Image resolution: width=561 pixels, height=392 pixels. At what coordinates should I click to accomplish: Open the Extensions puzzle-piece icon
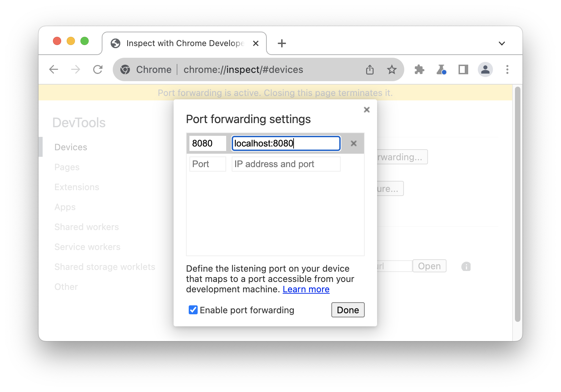point(419,69)
